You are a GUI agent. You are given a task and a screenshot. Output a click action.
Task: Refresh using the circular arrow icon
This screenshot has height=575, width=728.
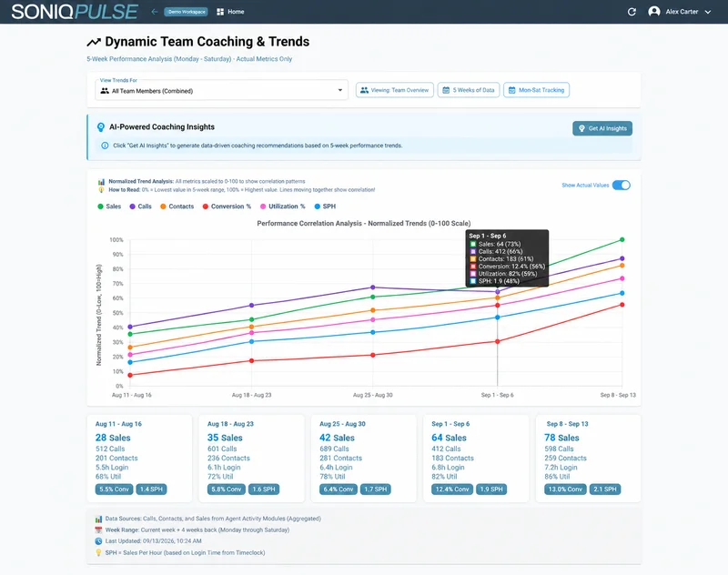pos(632,12)
